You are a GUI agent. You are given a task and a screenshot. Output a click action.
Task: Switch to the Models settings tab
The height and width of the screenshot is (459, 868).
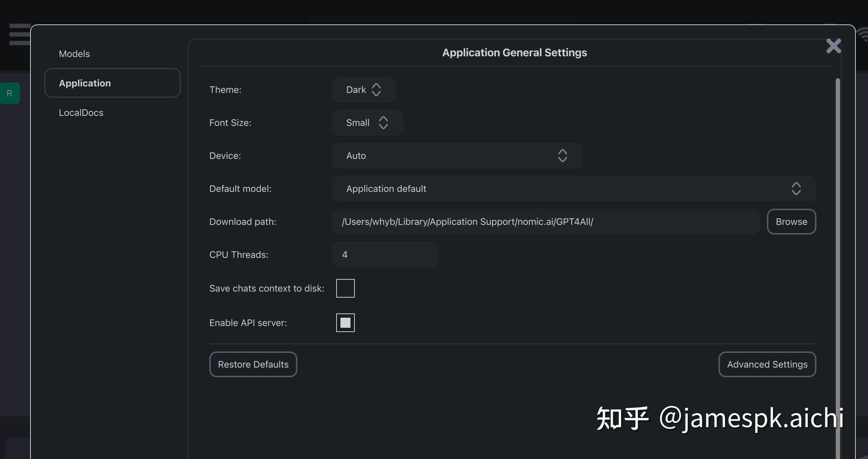tap(75, 54)
